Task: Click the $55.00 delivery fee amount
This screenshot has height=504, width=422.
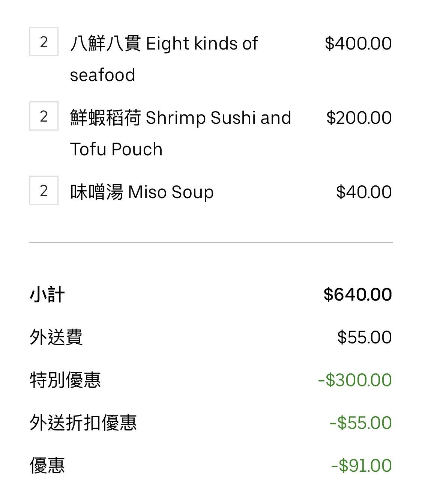Action: (365, 337)
